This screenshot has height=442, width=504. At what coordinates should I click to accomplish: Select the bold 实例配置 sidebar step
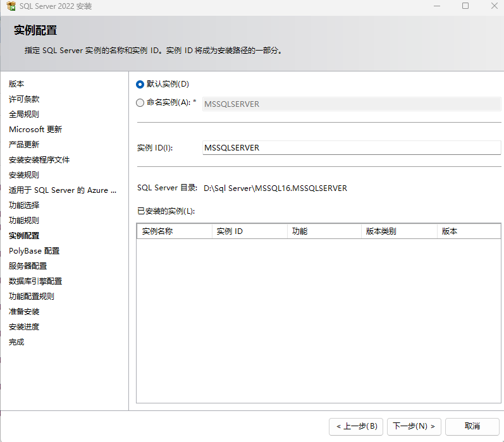click(x=24, y=236)
